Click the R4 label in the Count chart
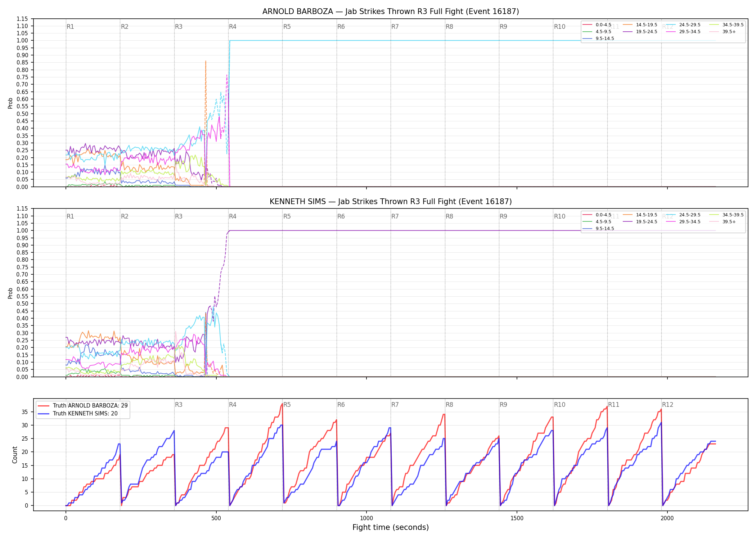The width and height of the screenshot is (756, 540). pyautogui.click(x=233, y=405)
